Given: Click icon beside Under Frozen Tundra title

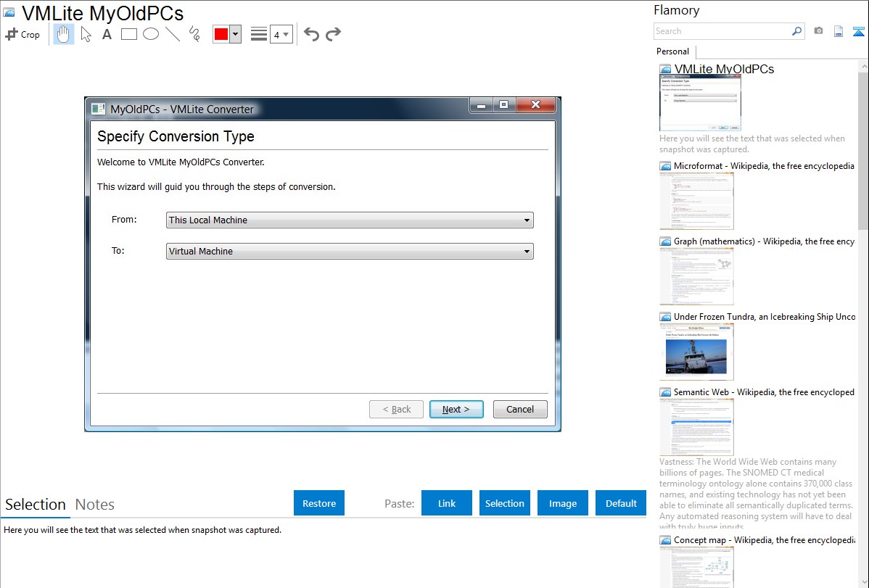Looking at the screenshot, I should (x=666, y=317).
